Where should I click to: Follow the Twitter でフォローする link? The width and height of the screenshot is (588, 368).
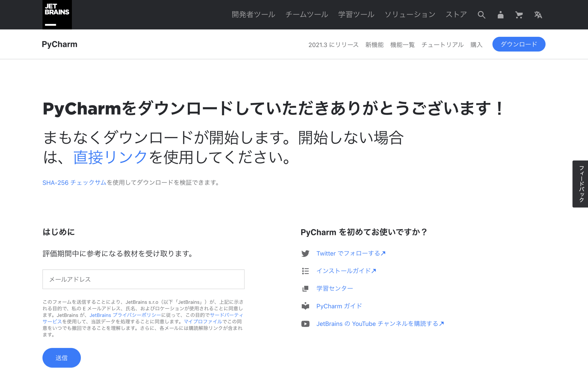click(x=351, y=253)
